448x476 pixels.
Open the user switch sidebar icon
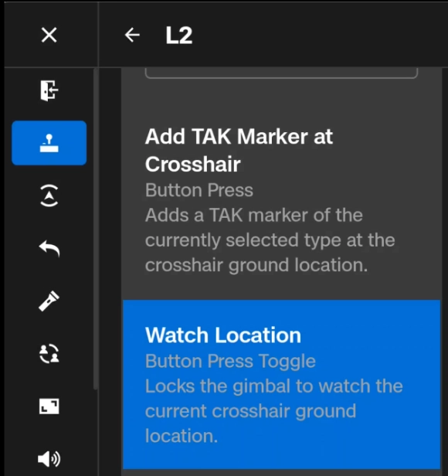pos(49,353)
